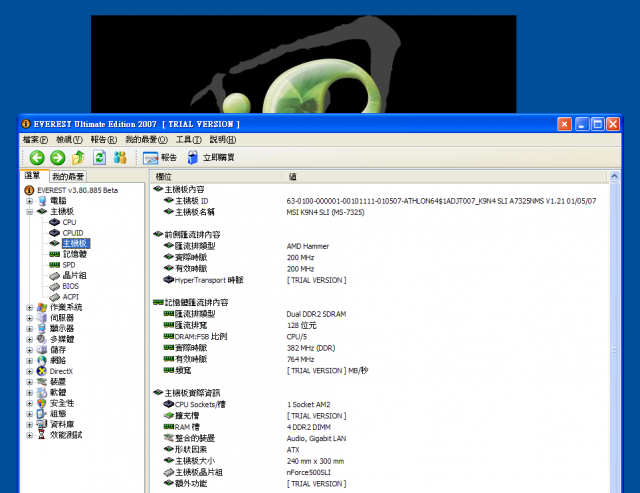
Task: Select the CPU Sockets row
Action: point(380,404)
